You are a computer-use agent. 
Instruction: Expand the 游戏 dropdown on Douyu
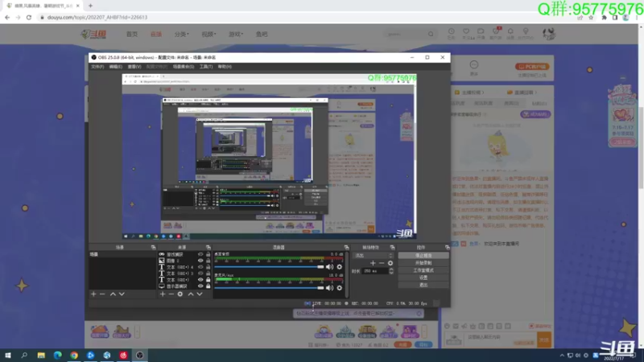tap(236, 34)
